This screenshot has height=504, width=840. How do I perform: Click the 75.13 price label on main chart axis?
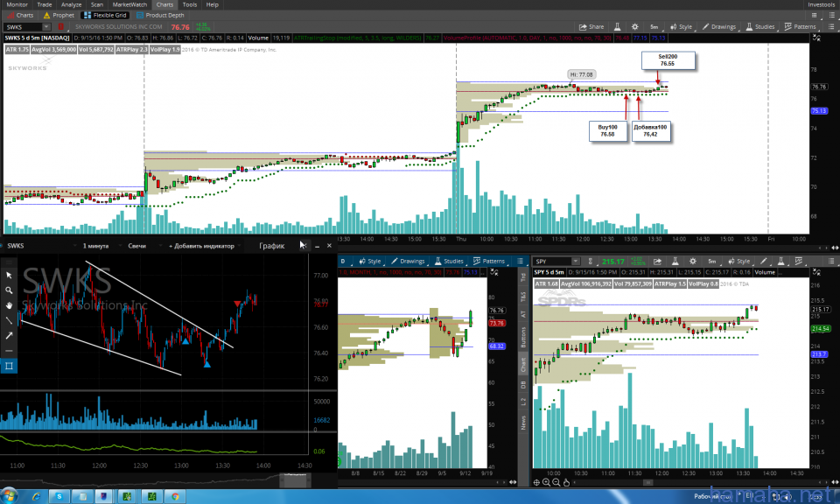pos(819,111)
